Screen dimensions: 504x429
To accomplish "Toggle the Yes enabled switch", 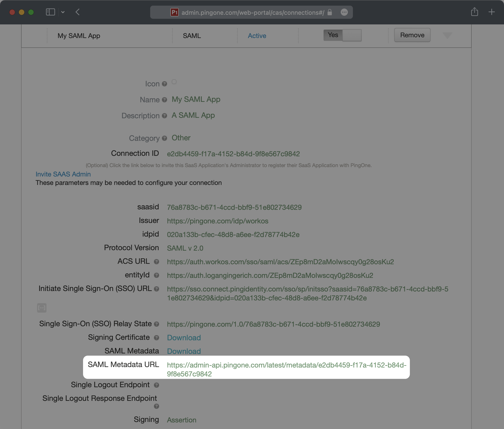I will click(x=342, y=35).
